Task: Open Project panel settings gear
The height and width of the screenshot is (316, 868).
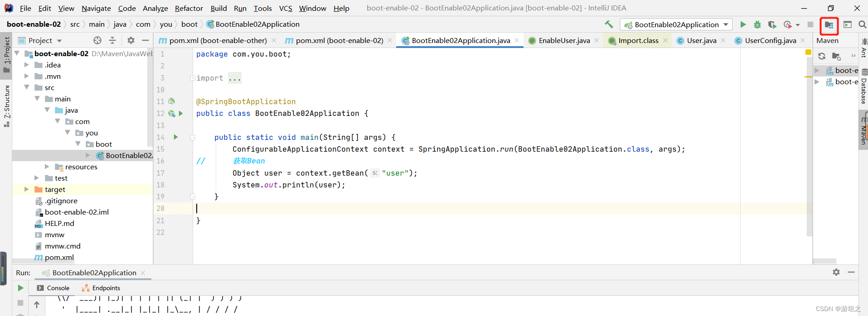Action: (x=131, y=40)
